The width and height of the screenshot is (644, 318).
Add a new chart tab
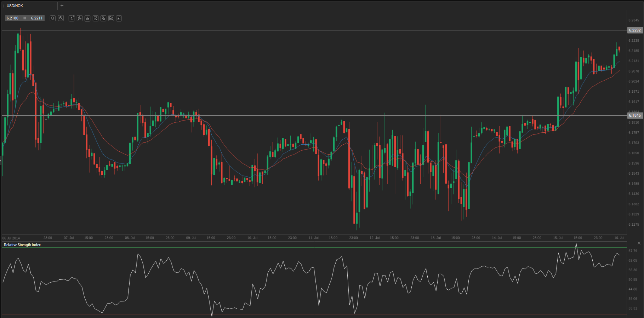(62, 6)
